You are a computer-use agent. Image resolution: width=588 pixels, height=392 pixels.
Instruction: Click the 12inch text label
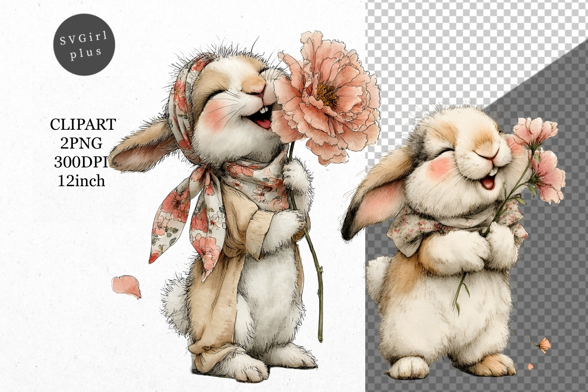pyautogui.click(x=81, y=181)
